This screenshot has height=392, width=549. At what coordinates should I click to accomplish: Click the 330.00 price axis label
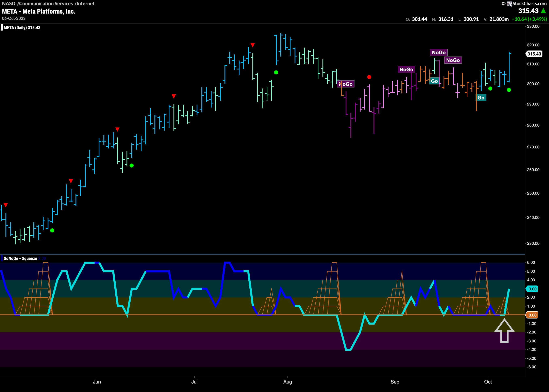tap(533, 26)
